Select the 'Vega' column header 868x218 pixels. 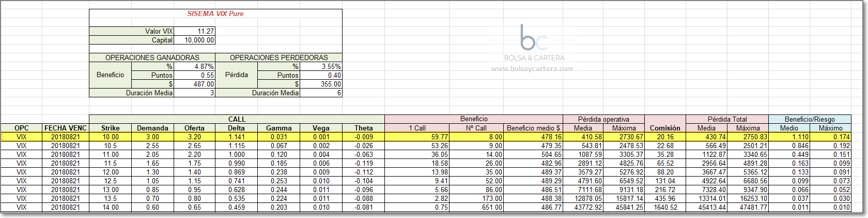(x=321, y=128)
